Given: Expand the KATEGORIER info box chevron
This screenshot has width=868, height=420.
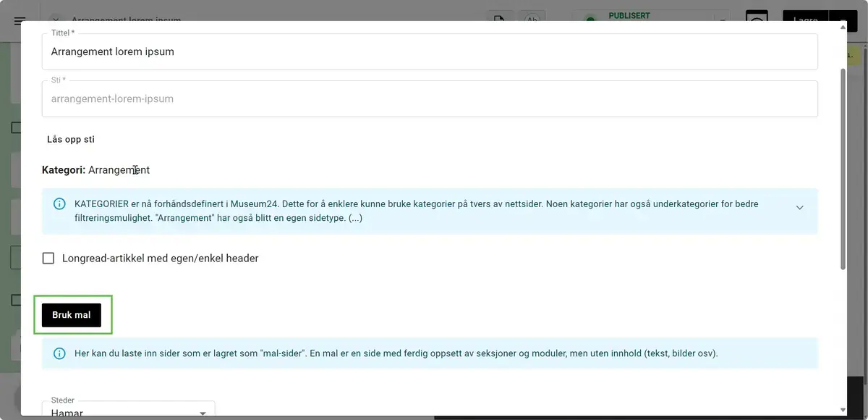Looking at the screenshot, I should [x=799, y=208].
